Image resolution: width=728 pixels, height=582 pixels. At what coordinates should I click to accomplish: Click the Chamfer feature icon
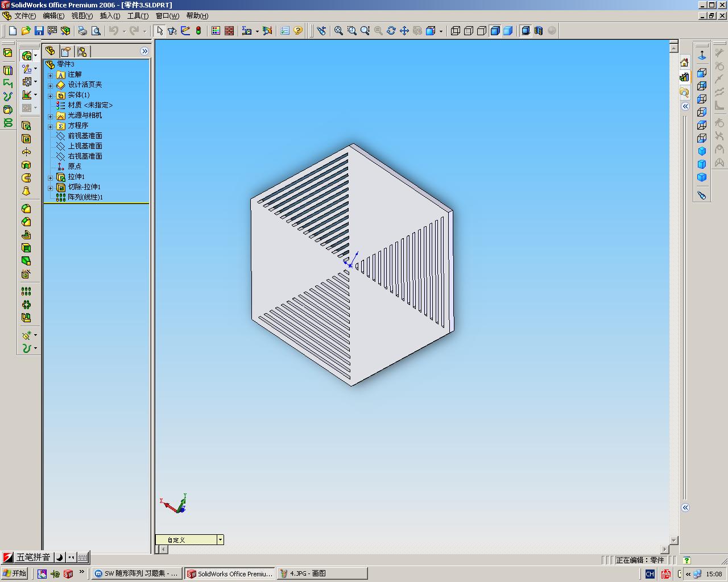(x=26, y=222)
